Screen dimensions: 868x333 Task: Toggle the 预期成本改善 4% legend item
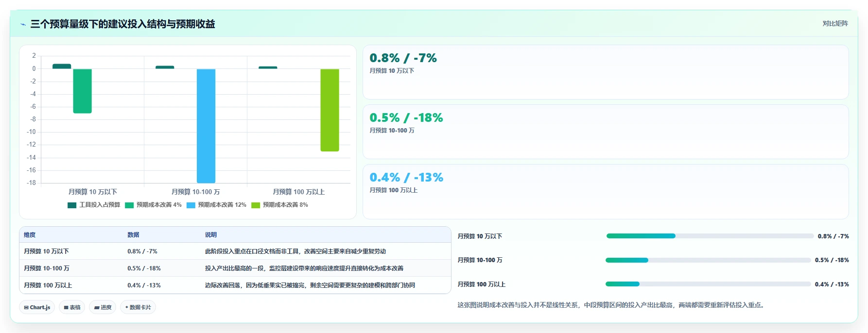tap(153, 205)
